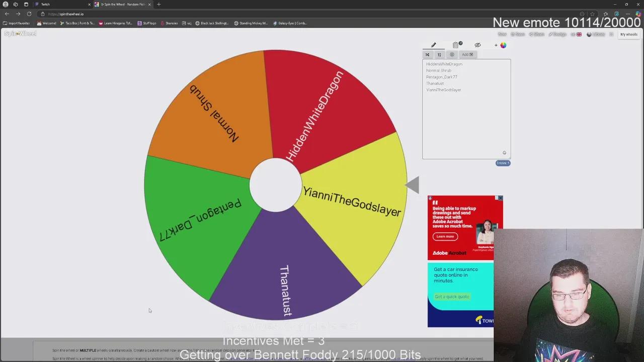This screenshot has height=362, width=644.
Task: Open the Stuff logo bookmark
Action: (x=147, y=23)
